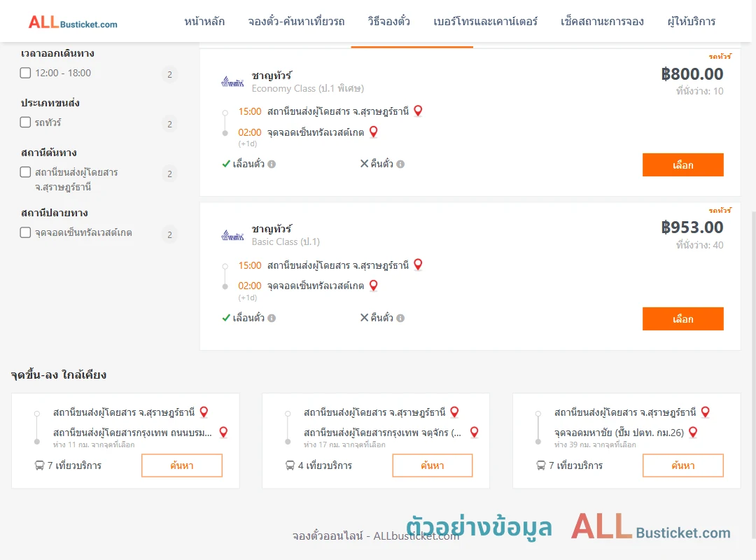Open origin map pin in จตุจักร nearby card
This screenshot has width=756, height=560.
(454, 412)
